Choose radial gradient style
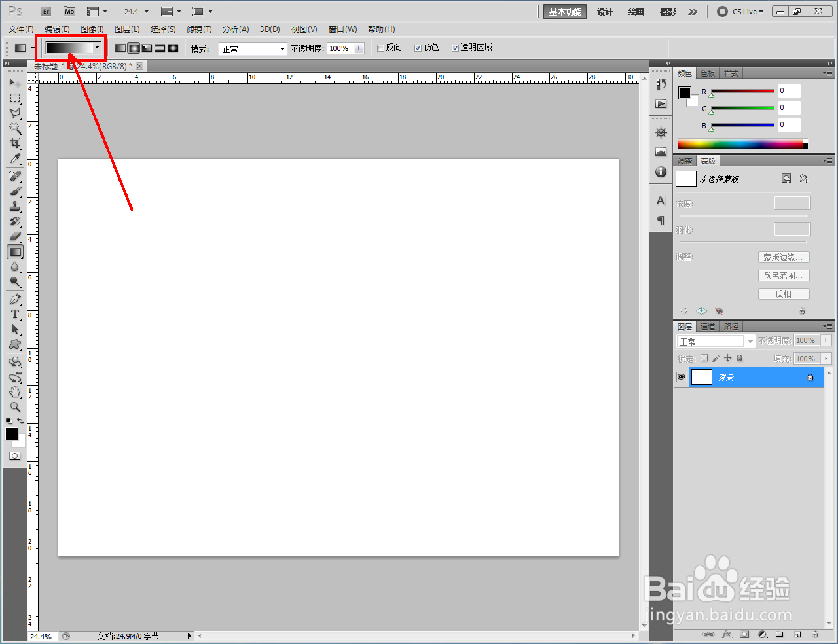The width and height of the screenshot is (838, 644). [x=134, y=48]
